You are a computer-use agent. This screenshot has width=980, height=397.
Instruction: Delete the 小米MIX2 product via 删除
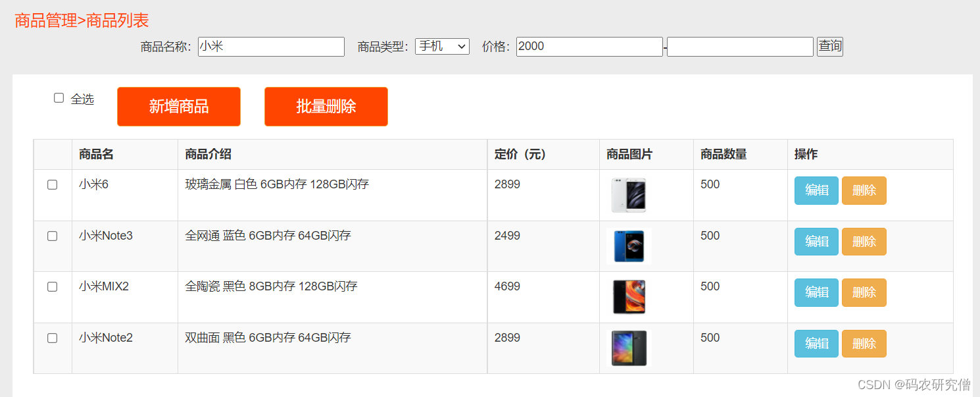point(864,292)
